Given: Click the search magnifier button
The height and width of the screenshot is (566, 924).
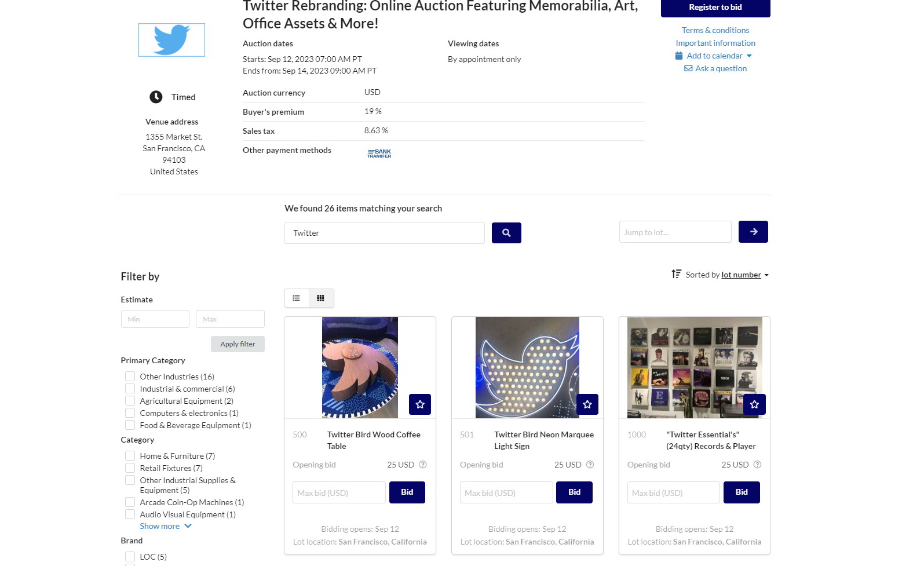Looking at the screenshot, I should [x=506, y=233].
